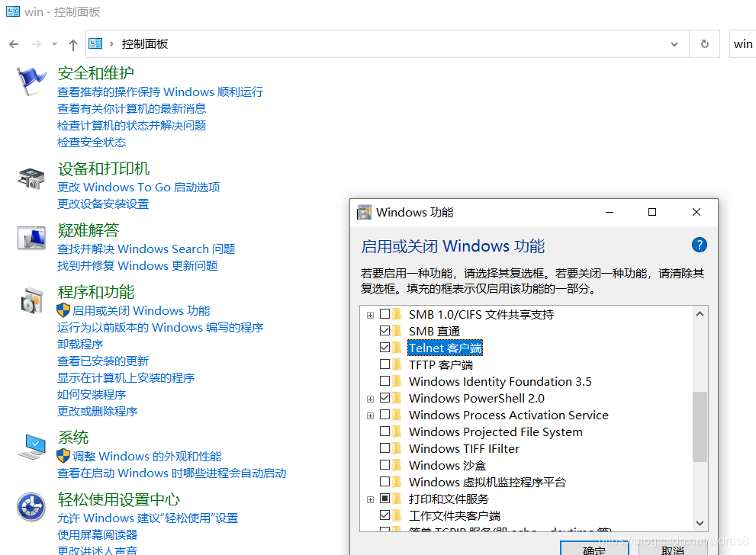The height and width of the screenshot is (555, 756).
Task: Click 检查安全状态 link
Action: click(x=92, y=143)
